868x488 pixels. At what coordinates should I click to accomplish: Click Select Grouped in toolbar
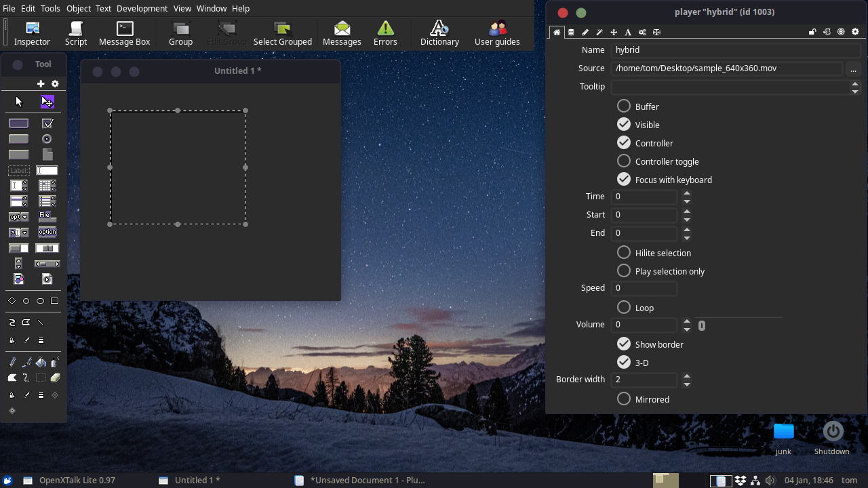coord(283,33)
